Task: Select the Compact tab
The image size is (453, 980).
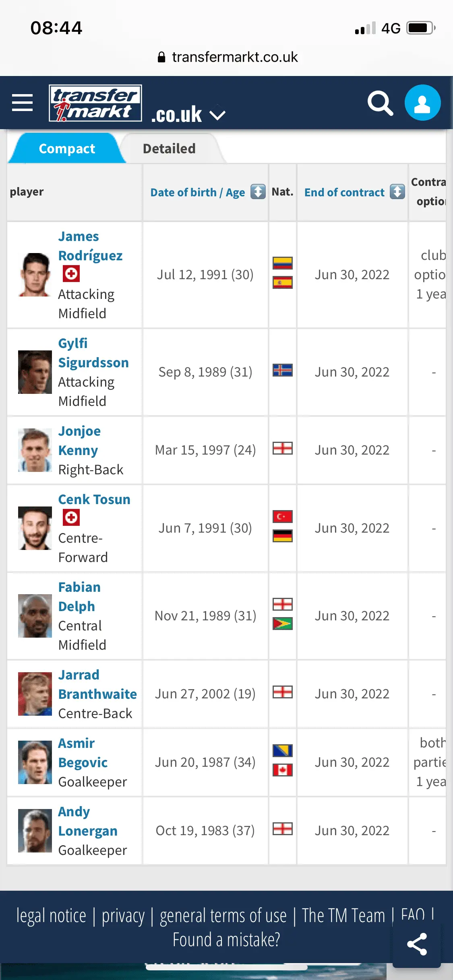Action: (x=67, y=148)
